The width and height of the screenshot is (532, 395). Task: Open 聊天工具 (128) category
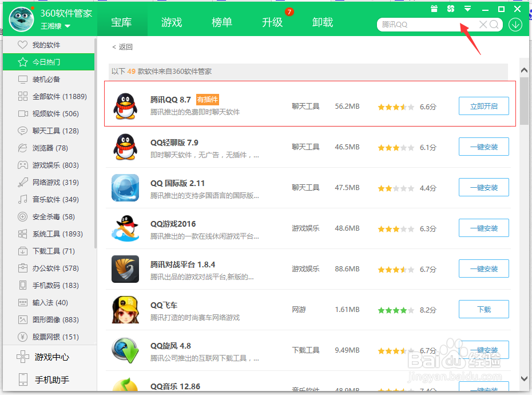coord(49,131)
